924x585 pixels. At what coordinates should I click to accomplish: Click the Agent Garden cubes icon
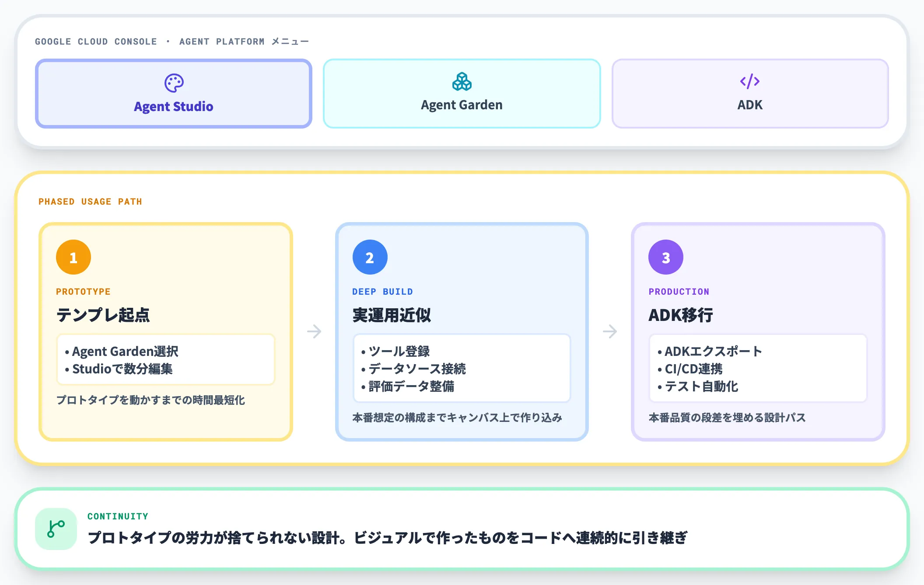462,82
